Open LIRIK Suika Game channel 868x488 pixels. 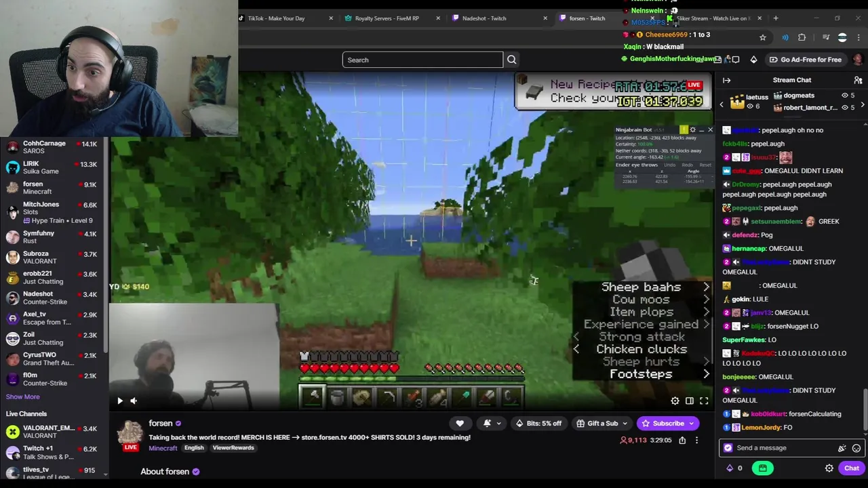52,167
